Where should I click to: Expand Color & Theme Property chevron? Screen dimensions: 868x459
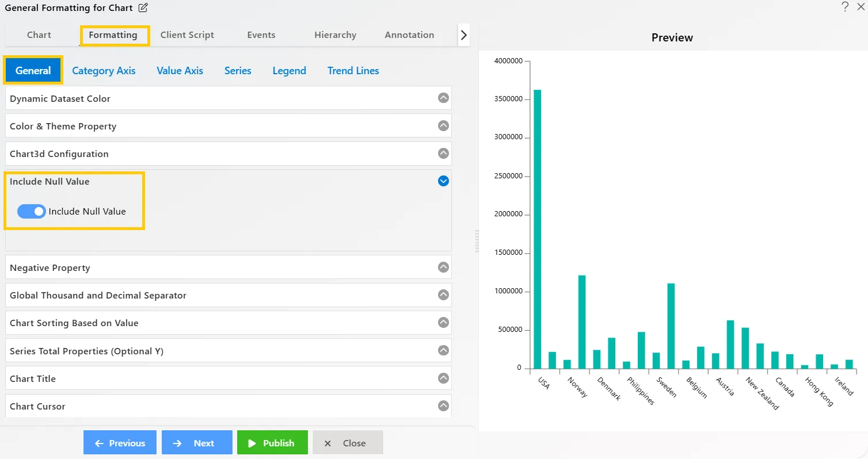(x=443, y=125)
